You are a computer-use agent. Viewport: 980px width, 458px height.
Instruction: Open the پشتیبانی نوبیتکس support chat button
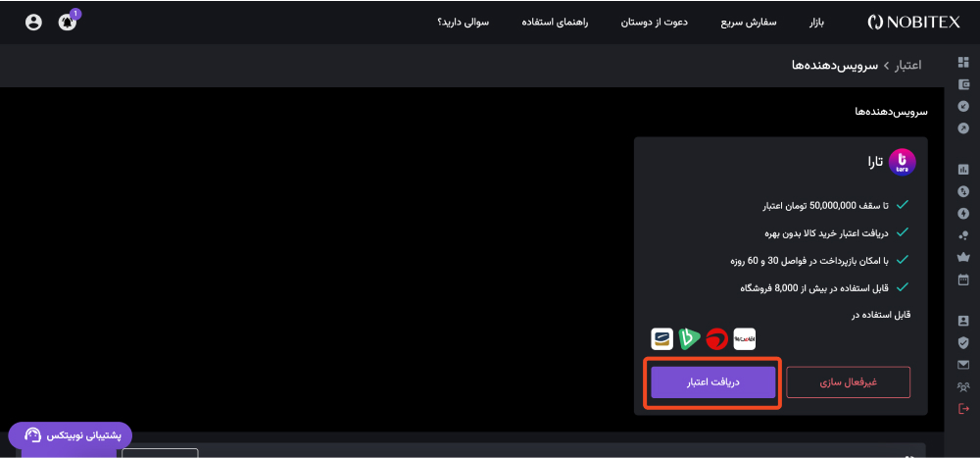tap(70, 434)
